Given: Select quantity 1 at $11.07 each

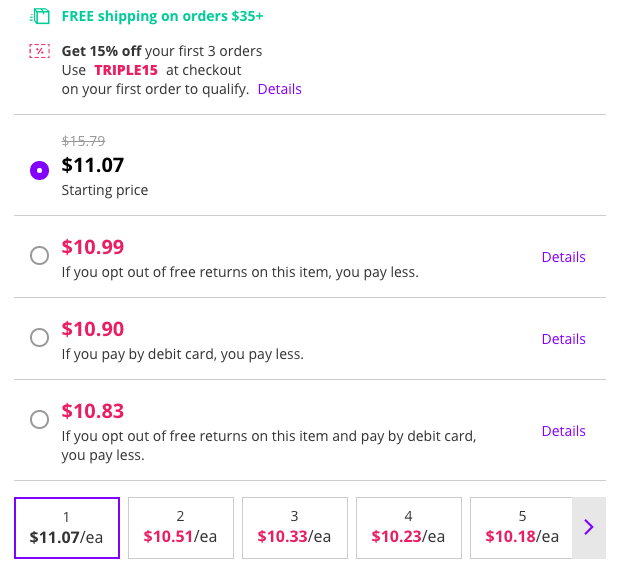Looking at the screenshot, I should (67, 527).
